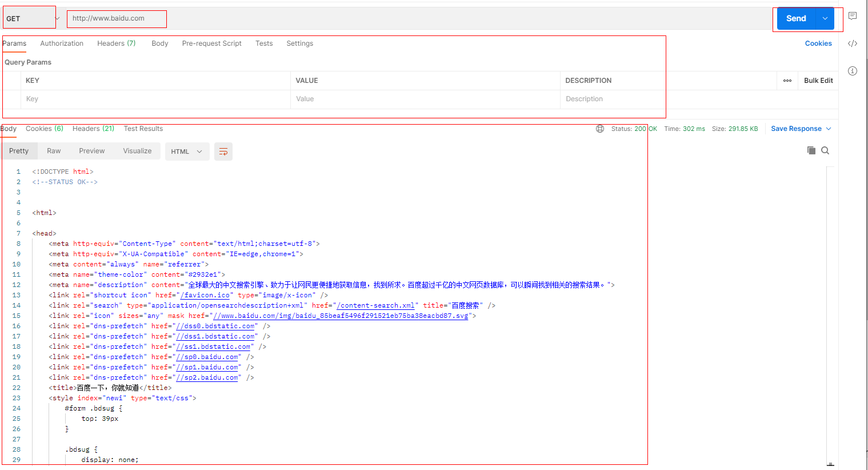Open the response Headers (21) tab
The height and width of the screenshot is (470, 868).
[94, 129]
